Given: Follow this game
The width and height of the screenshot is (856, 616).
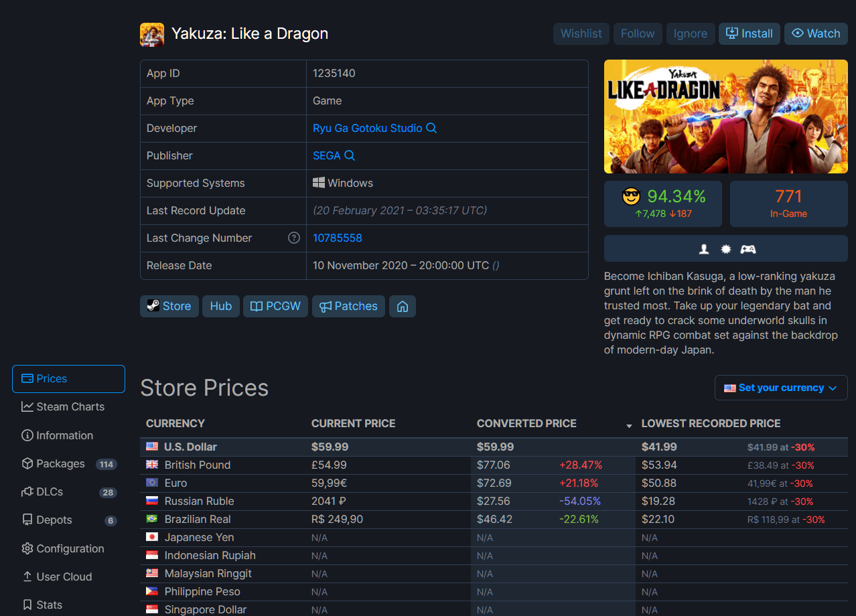Looking at the screenshot, I should [638, 33].
